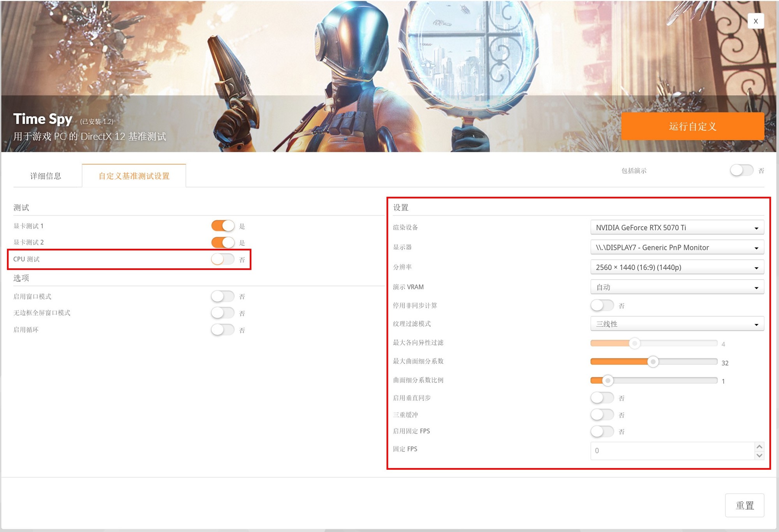The height and width of the screenshot is (532, 779).
Task: Click the 重置 reset button
Action: (744, 505)
